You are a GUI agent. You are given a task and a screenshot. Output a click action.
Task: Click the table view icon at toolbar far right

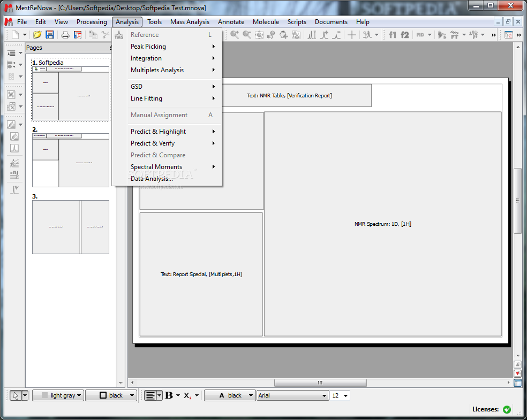pos(509,35)
